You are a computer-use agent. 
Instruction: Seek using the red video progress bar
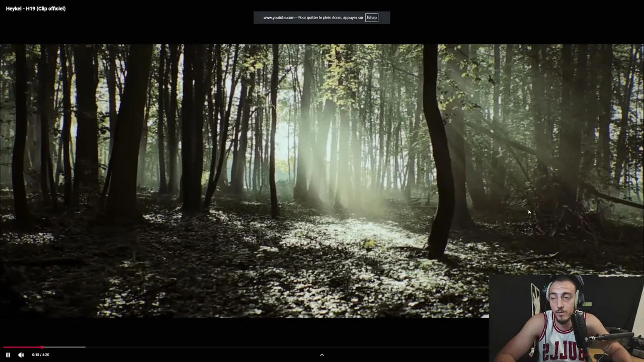click(246, 347)
